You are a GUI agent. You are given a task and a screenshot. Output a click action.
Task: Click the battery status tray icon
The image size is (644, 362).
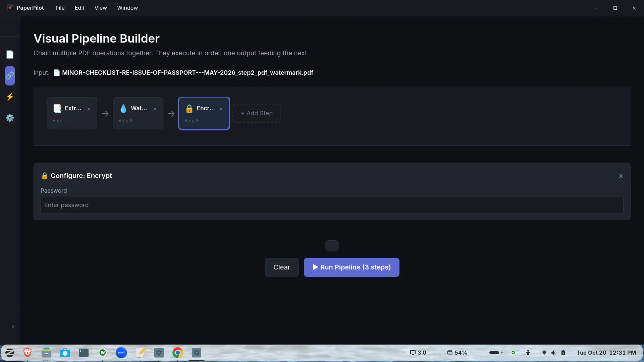point(563,353)
